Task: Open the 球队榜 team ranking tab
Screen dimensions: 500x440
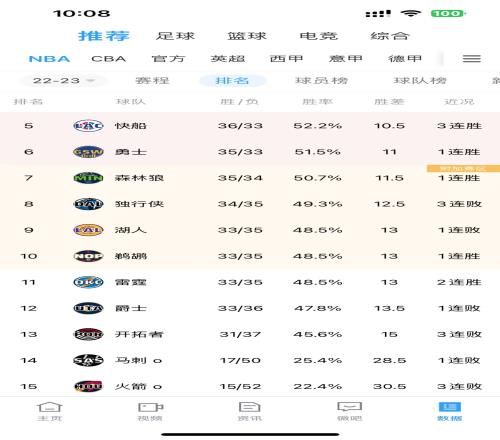Action: (x=420, y=81)
